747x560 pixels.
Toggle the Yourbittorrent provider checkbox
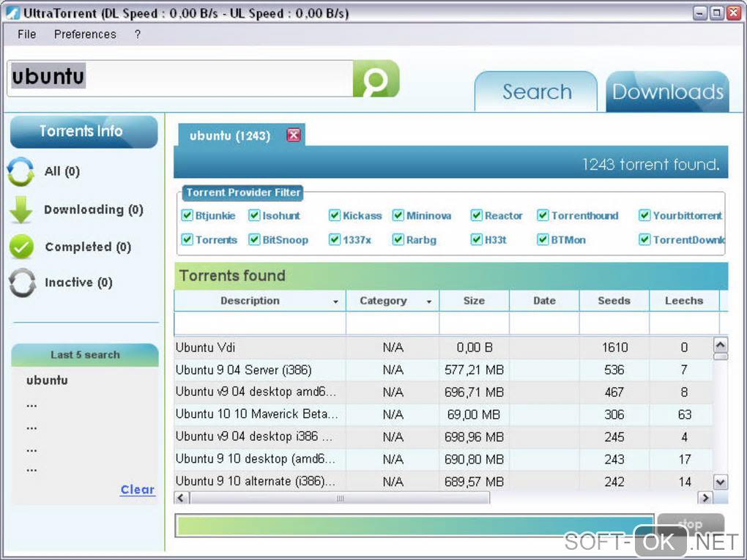644,215
